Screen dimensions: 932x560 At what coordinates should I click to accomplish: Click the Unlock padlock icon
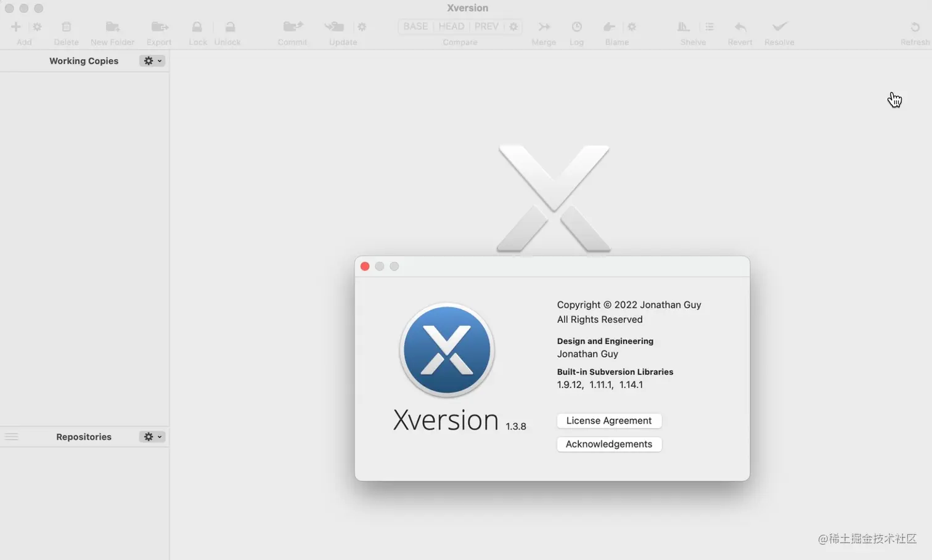tap(230, 26)
